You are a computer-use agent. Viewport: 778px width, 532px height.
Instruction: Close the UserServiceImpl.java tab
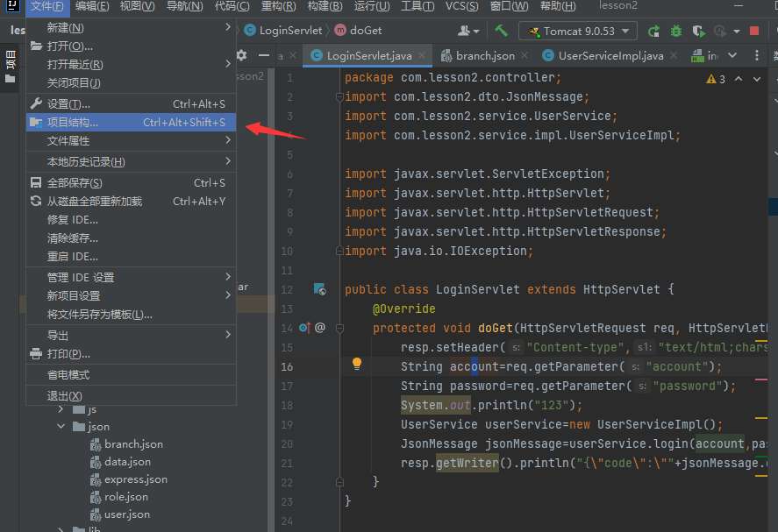(x=674, y=55)
